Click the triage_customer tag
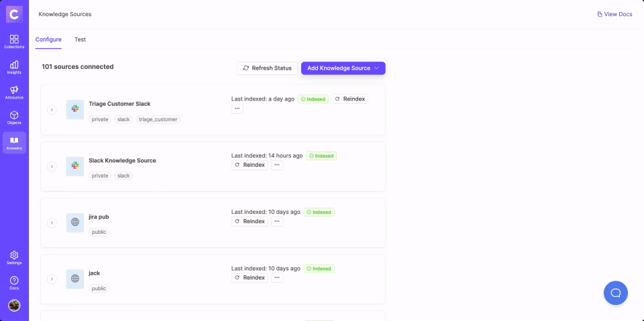644x321 pixels. point(158,119)
